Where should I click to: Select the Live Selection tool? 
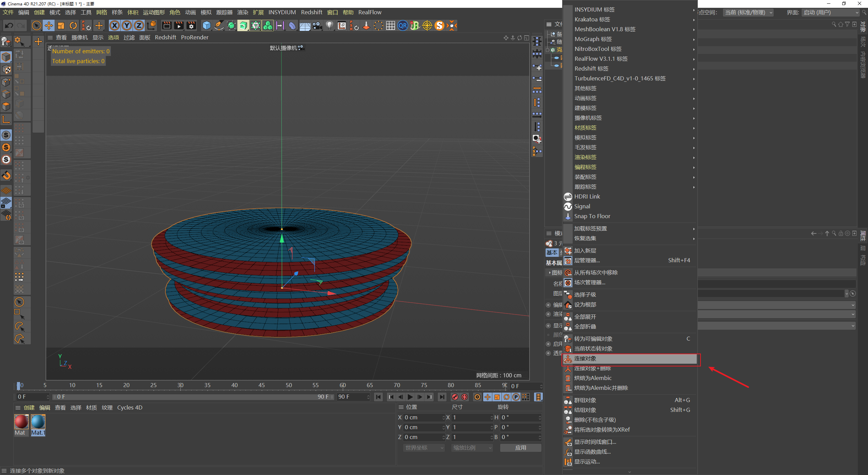pyautogui.click(x=36, y=25)
